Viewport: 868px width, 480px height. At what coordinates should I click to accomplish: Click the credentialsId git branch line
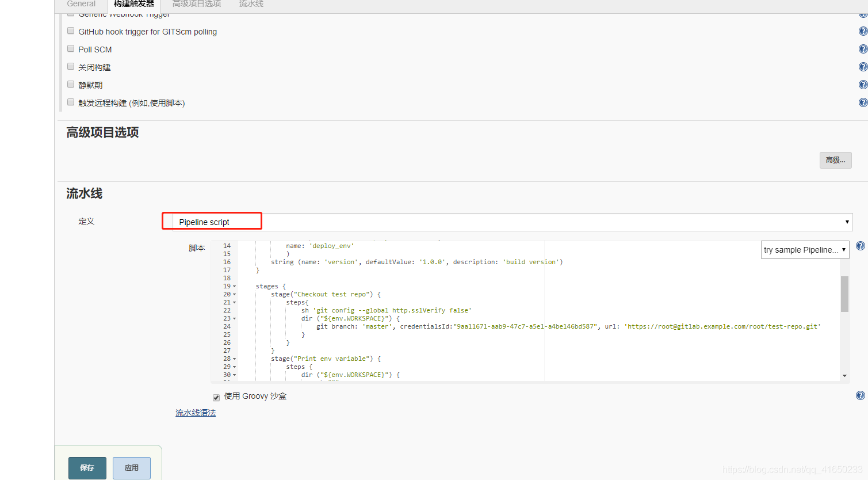pos(568,327)
